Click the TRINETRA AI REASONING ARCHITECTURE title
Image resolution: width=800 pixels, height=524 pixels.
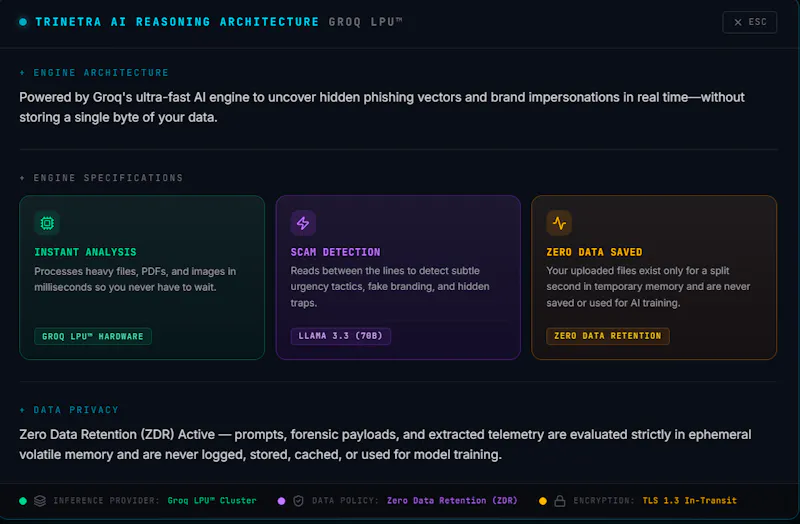coord(177,22)
